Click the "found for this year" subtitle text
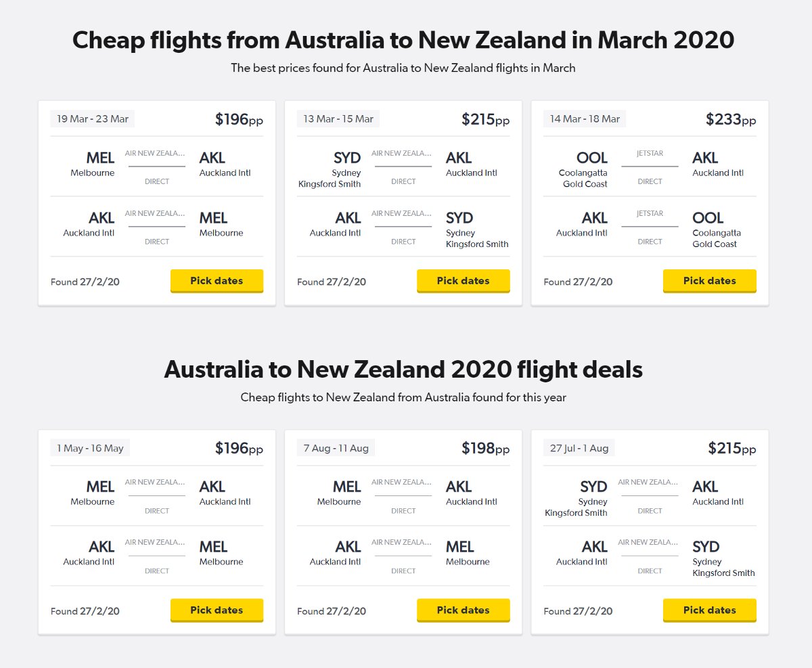This screenshot has width=812, height=668. (403, 397)
